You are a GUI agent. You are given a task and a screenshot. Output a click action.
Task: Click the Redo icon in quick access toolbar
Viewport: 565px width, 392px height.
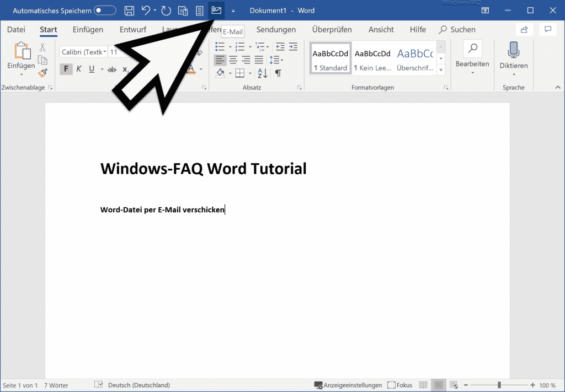click(166, 10)
